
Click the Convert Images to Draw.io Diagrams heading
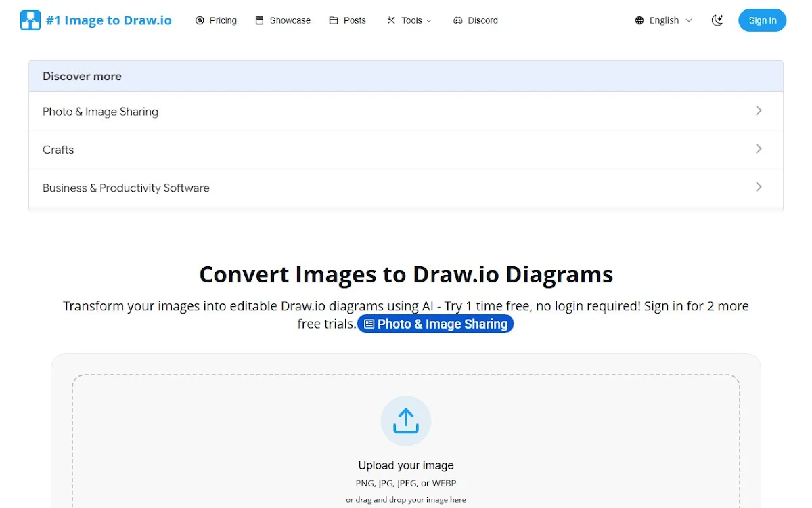[x=406, y=274]
